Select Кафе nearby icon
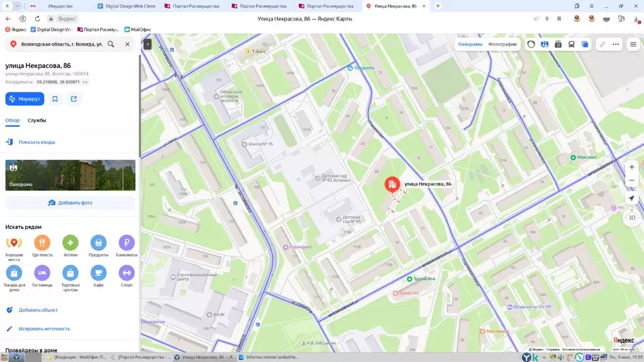Viewport: 644px width, 362px height. tap(99, 273)
